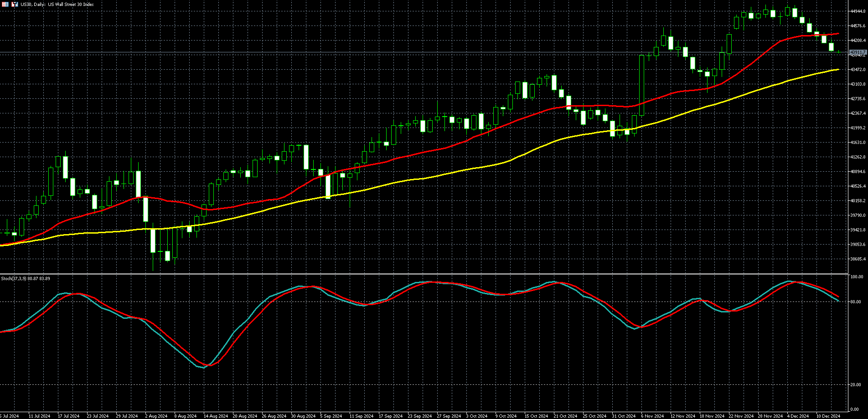Click the right end of yellow moving average

coord(838,70)
